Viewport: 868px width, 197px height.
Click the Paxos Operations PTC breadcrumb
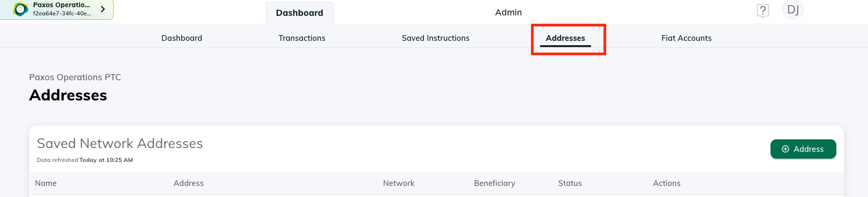(x=75, y=77)
